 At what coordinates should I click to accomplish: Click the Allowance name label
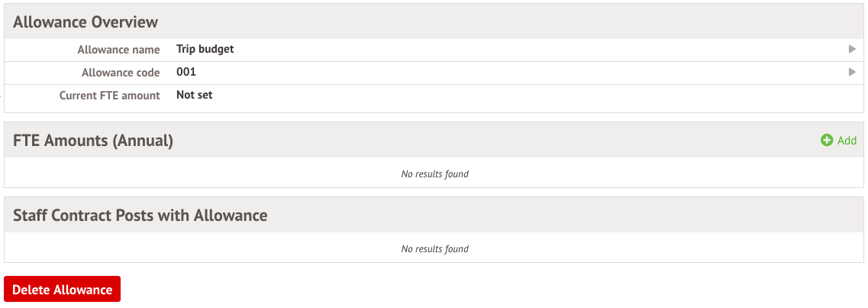click(x=118, y=50)
